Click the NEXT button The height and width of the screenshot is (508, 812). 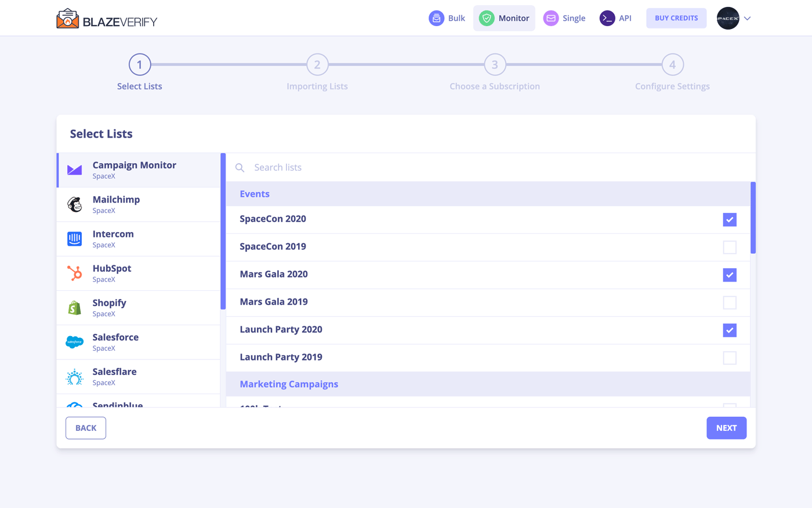point(726,428)
